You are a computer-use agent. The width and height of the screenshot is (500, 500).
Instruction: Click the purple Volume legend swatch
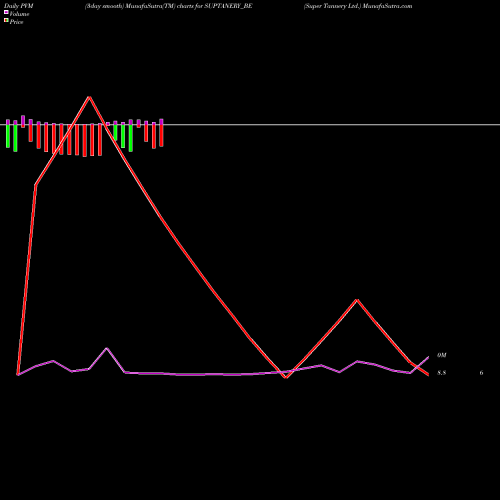point(6,12)
